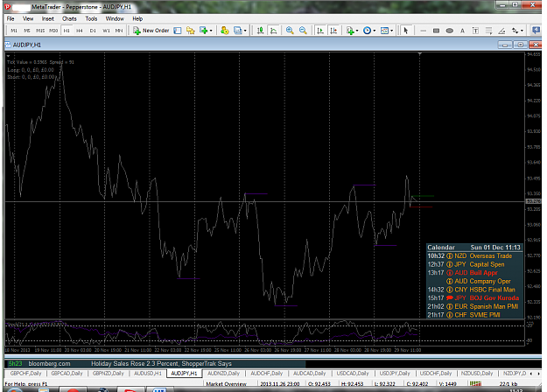
Task: Click the New Order button
Action: point(151,31)
